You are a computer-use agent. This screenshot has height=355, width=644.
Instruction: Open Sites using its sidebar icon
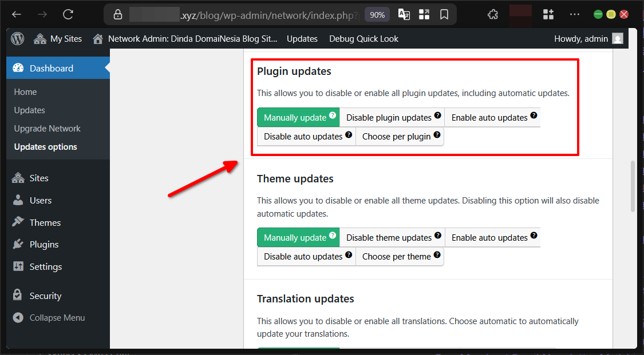[x=18, y=178]
